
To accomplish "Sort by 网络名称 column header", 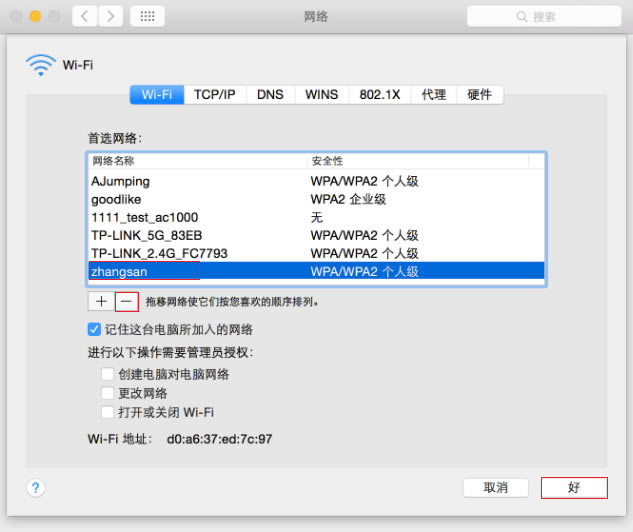I will pos(198,161).
